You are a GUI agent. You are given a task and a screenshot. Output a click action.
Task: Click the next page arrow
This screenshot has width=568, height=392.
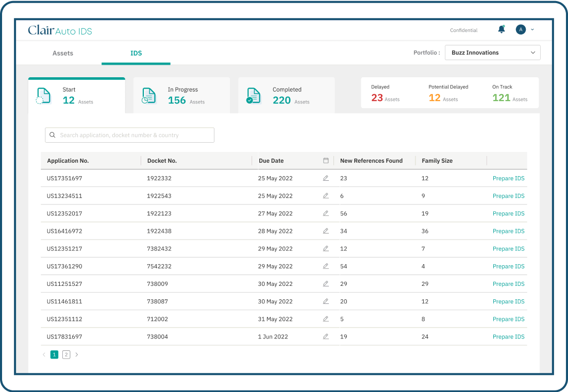tap(77, 354)
